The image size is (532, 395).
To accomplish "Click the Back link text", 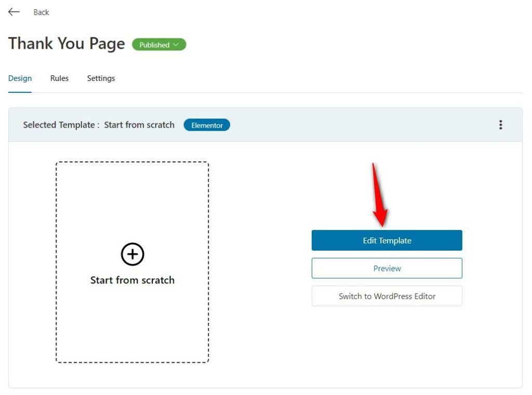I will (41, 12).
